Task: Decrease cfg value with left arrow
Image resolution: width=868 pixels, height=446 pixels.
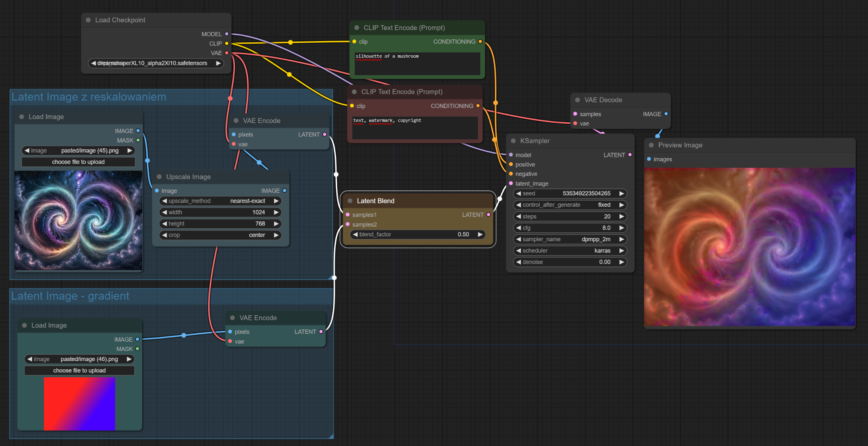Action: point(519,228)
